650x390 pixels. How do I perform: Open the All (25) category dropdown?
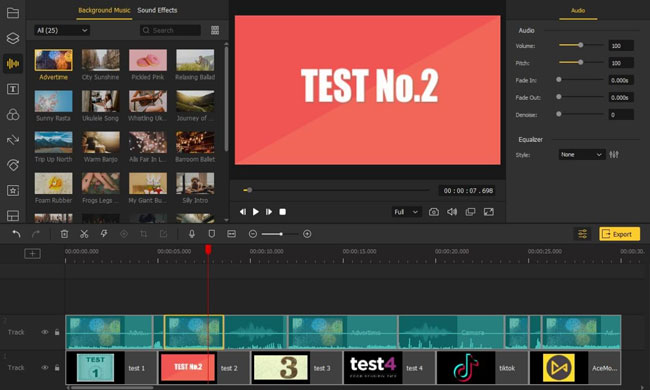pyautogui.click(x=62, y=30)
